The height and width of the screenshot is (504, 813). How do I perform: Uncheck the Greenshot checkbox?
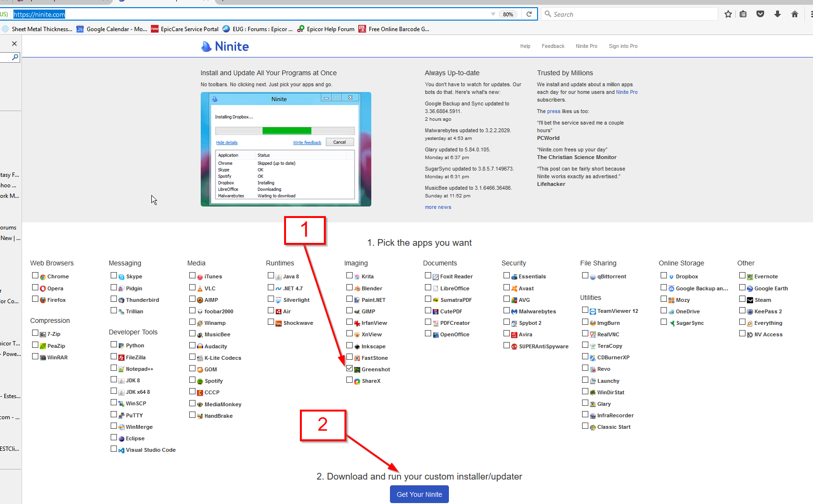point(350,368)
